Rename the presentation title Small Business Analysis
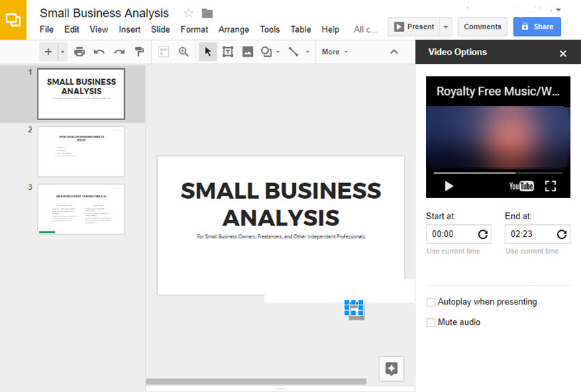 point(104,14)
